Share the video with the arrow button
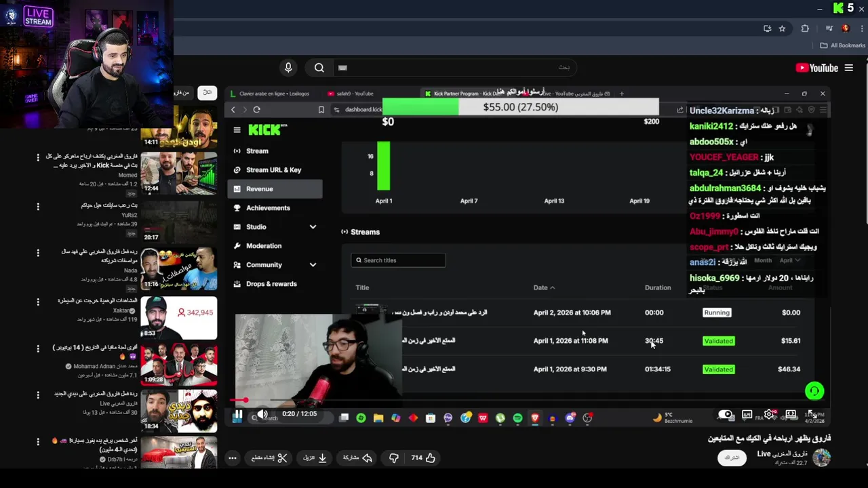The height and width of the screenshot is (488, 868). click(x=357, y=458)
